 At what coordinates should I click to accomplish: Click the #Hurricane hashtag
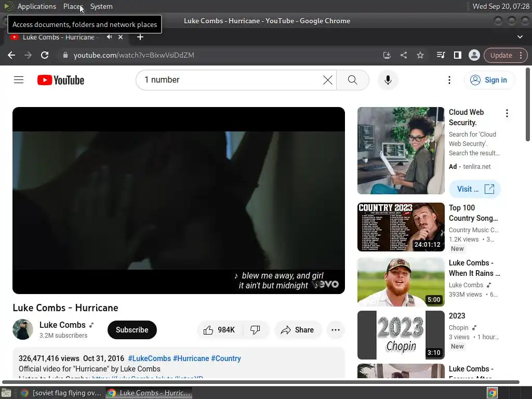tap(191, 358)
